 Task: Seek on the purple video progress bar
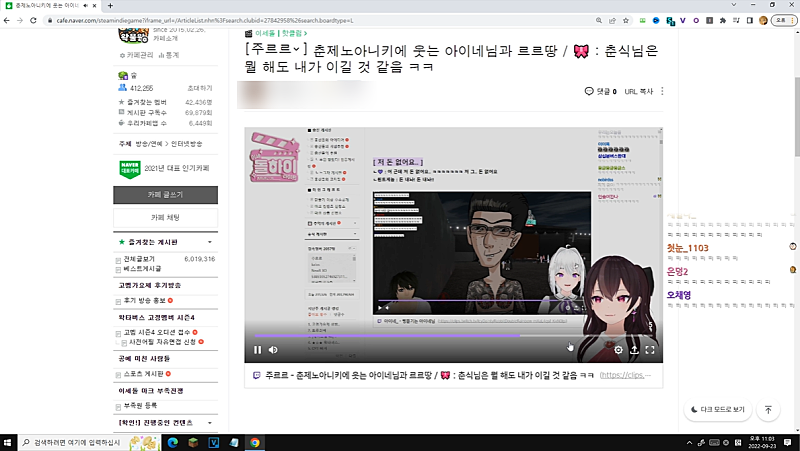tap(454, 336)
